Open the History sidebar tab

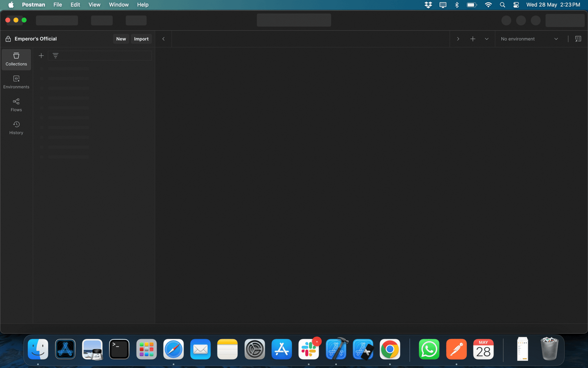point(16,128)
